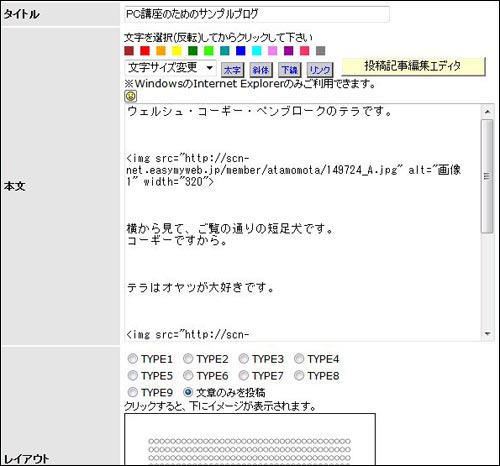Click inside the 本文 text area
Screen dimensions: 500x466
click(x=303, y=222)
